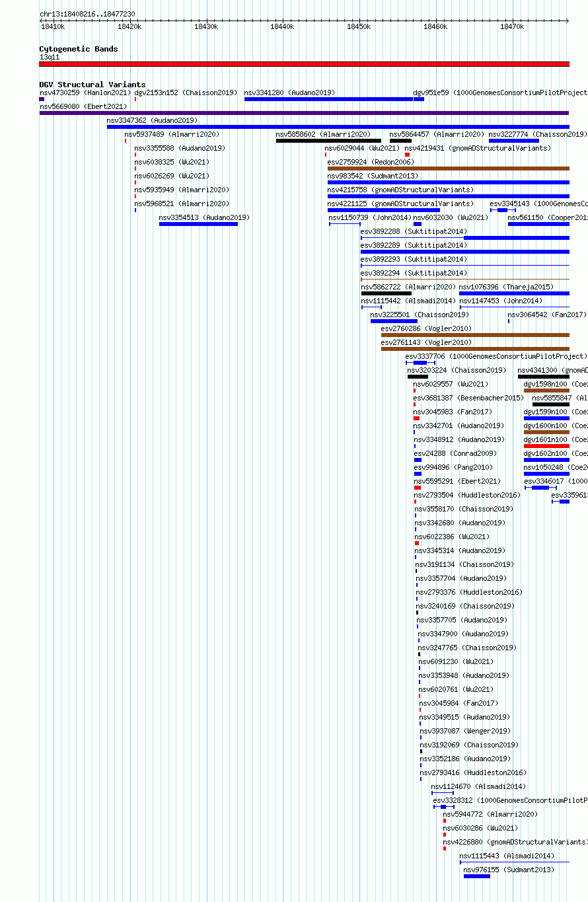The width and height of the screenshot is (588, 902).
Task: Select esv2761143 (Vogler2010) label
Action: pos(426,342)
